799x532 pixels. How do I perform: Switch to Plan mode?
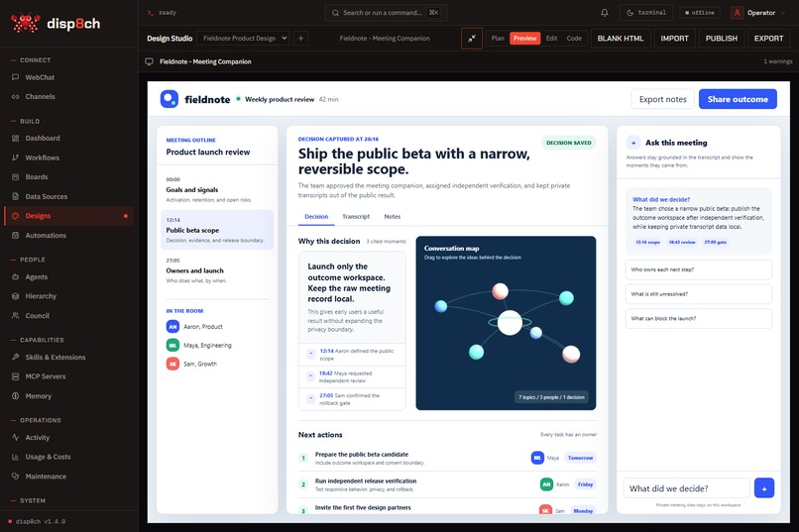pos(498,39)
